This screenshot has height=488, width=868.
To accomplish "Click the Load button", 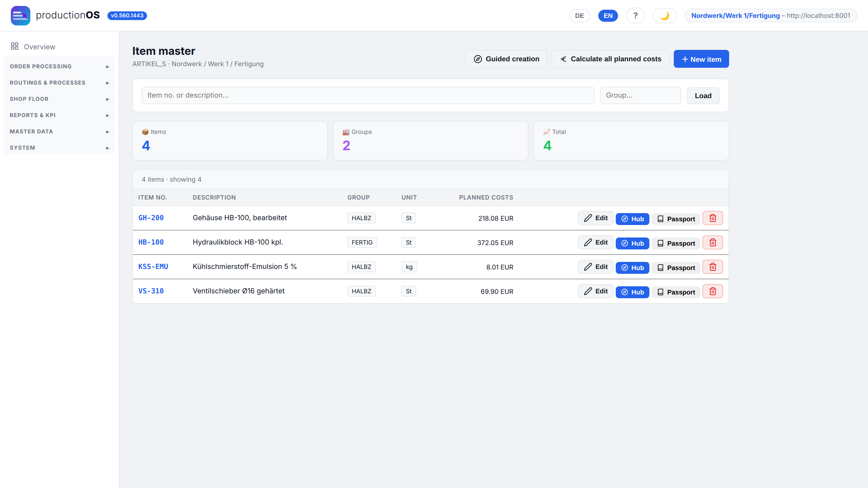I will pos(703,96).
